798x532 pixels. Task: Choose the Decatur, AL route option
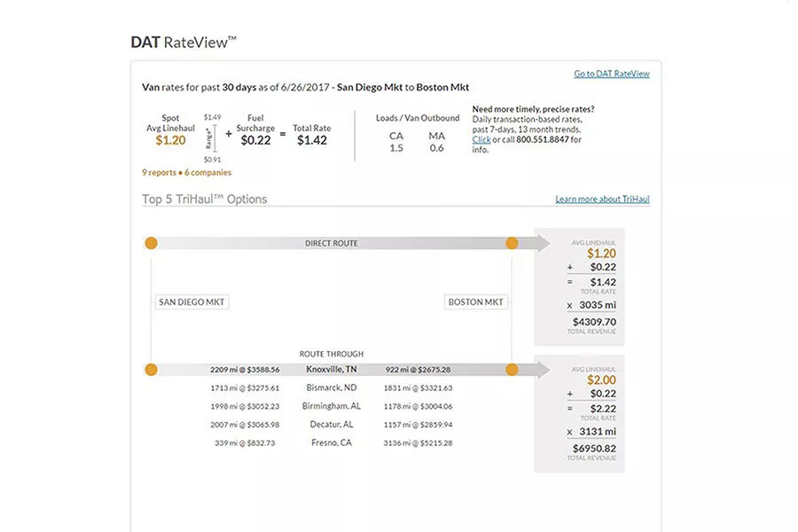click(332, 425)
